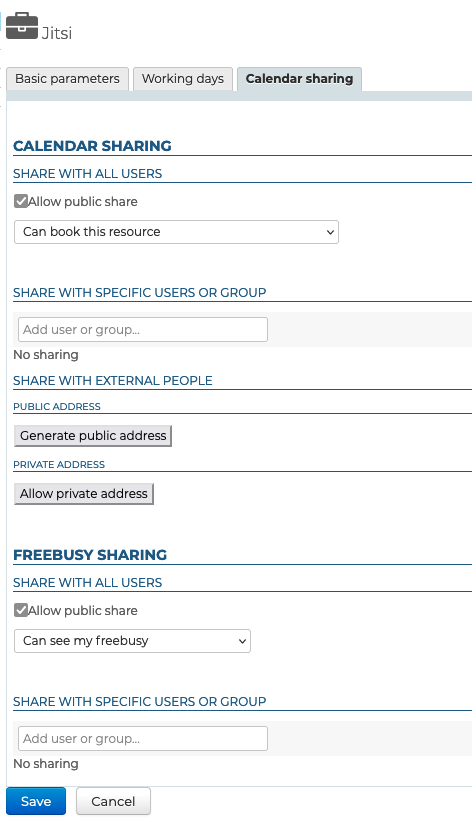
Task: Click the briefcase resource icon beside Jitsi
Action: pyautogui.click(x=22, y=26)
